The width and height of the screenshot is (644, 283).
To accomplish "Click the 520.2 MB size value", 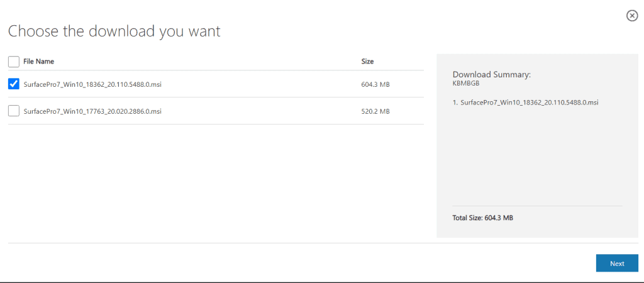I will click(x=375, y=111).
